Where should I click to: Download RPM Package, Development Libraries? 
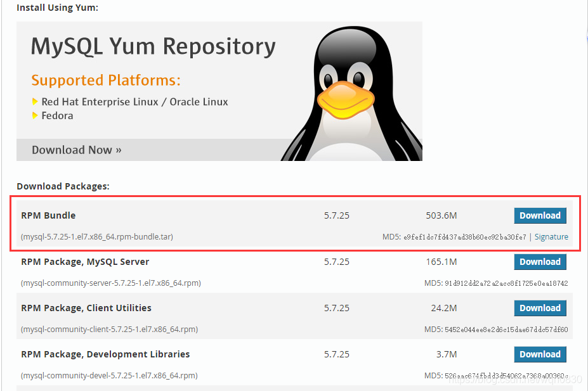pos(540,354)
